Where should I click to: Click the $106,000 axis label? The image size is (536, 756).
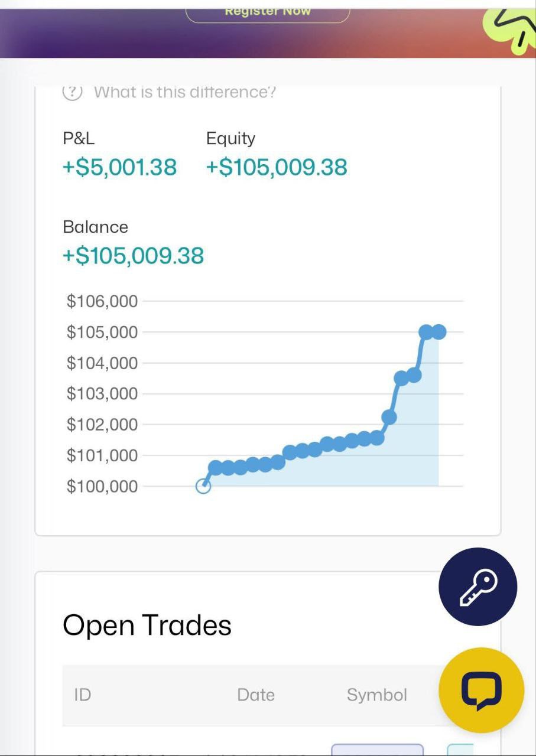(102, 301)
